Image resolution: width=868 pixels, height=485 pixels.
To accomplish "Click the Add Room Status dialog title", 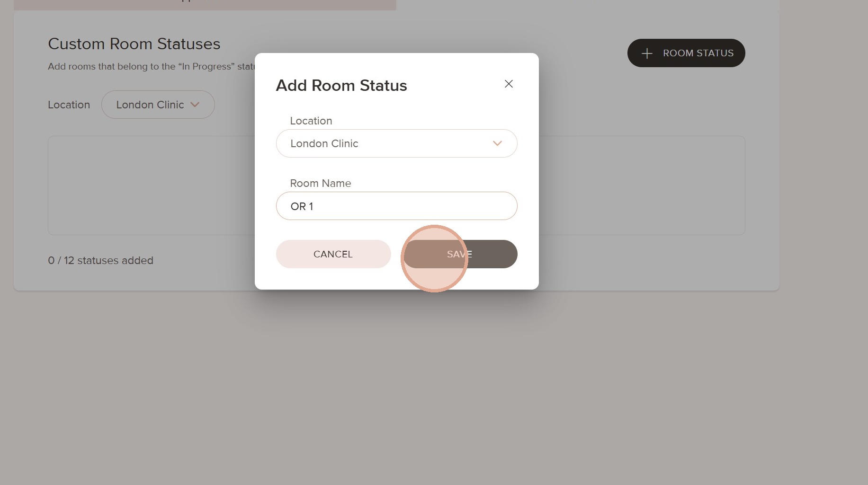I will click(x=341, y=86).
